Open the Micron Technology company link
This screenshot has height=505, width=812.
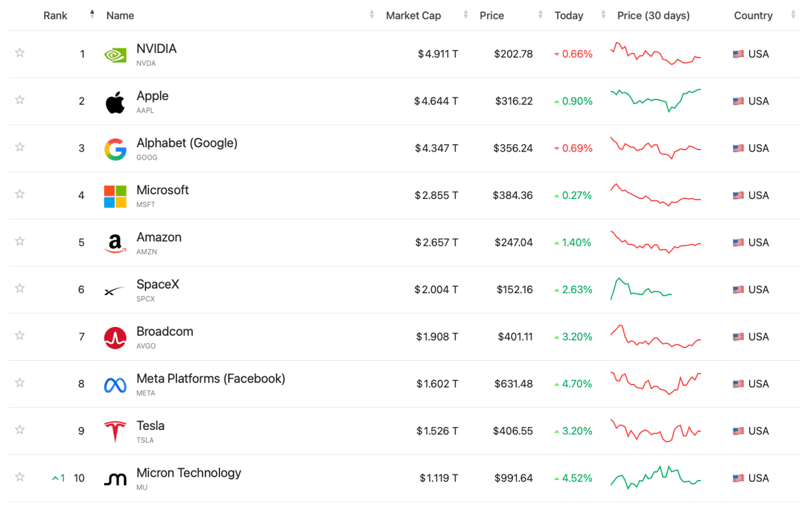point(189,473)
